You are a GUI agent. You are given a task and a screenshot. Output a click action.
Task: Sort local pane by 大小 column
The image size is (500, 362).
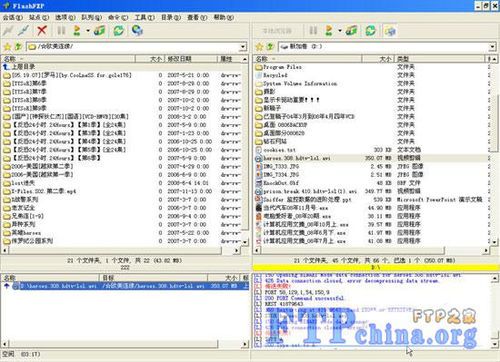[x=378, y=59]
